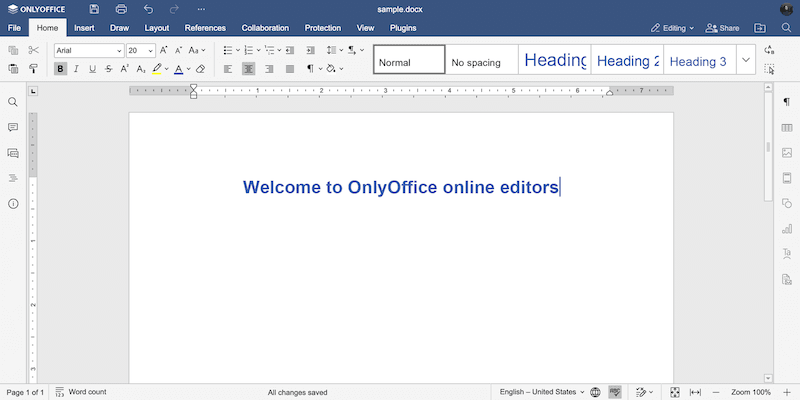
Task: Open table settings in right sidebar
Action: click(x=787, y=128)
